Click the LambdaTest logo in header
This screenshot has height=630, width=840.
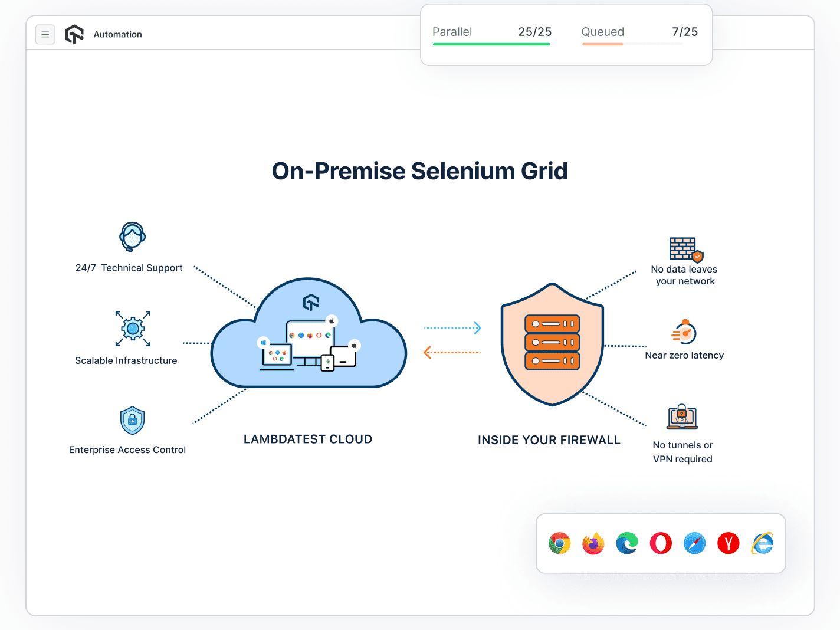point(74,34)
